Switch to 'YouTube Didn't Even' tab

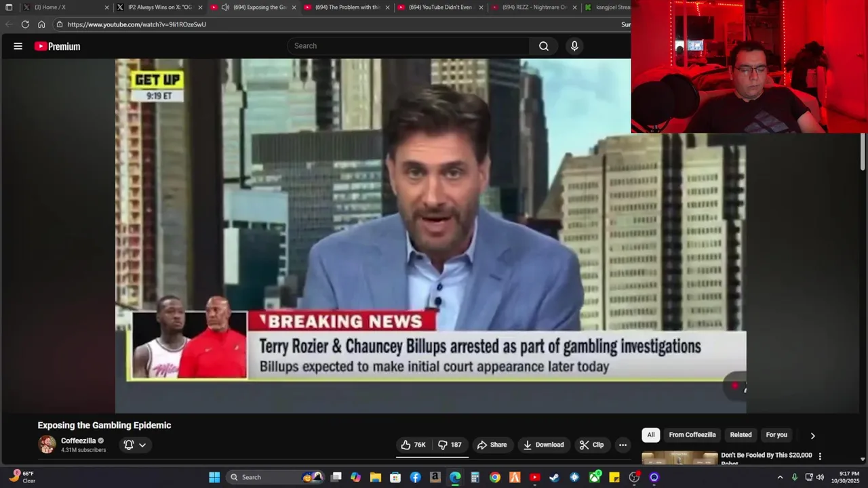[441, 7]
